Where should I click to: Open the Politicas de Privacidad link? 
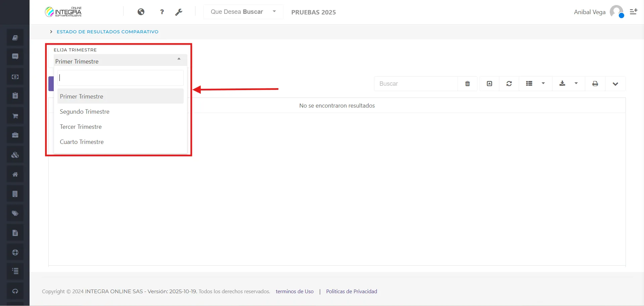coord(352,292)
